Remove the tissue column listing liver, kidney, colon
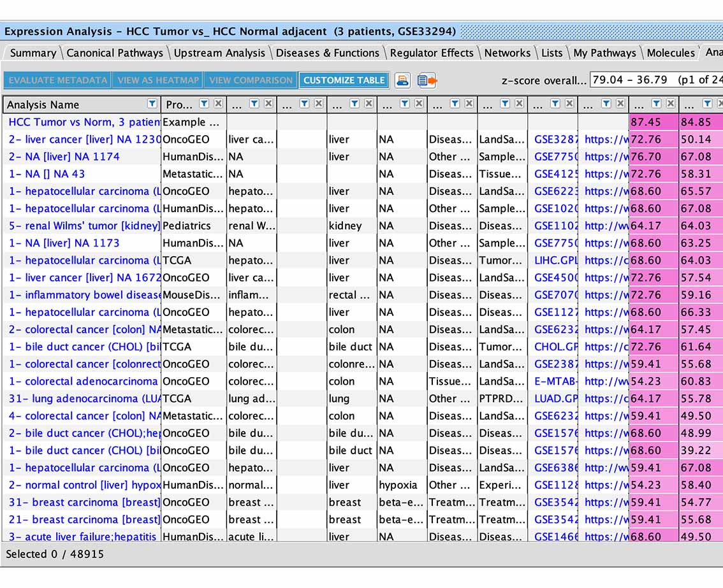Viewport: 723px width, 588px height. point(369,104)
